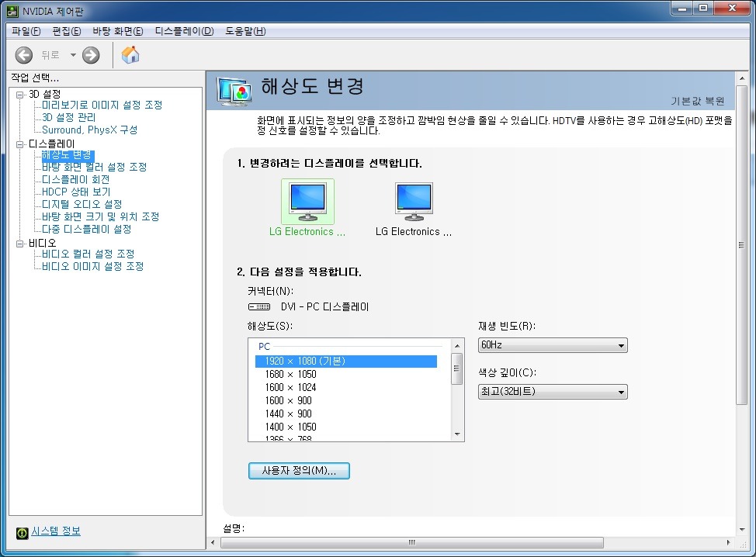Open the 시스템 정보 link

(56, 531)
